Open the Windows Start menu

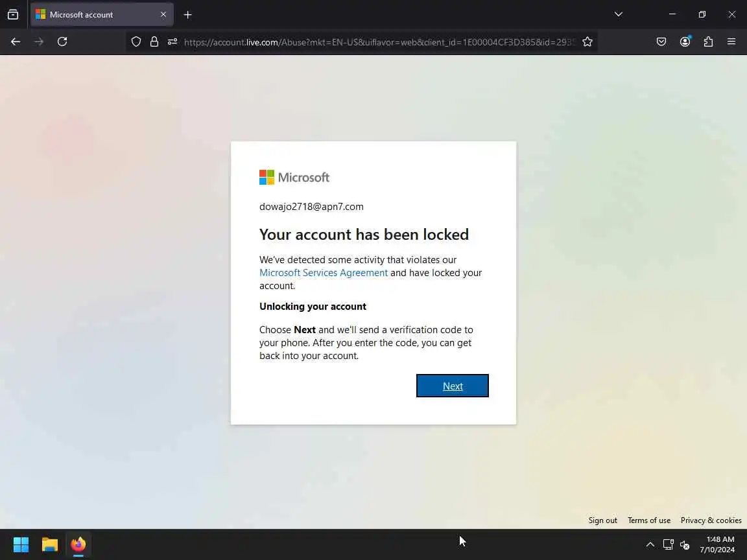(x=21, y=544)
